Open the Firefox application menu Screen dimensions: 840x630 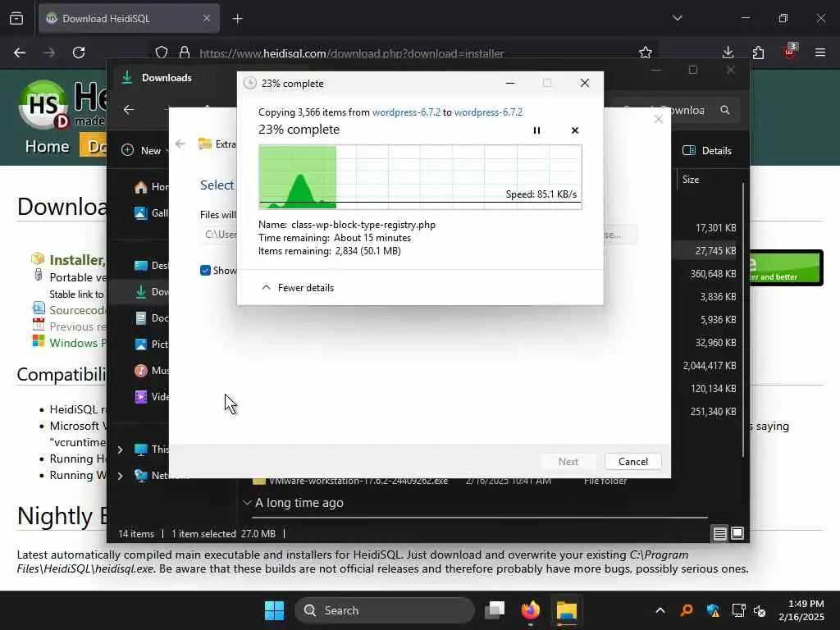[819, 52]
